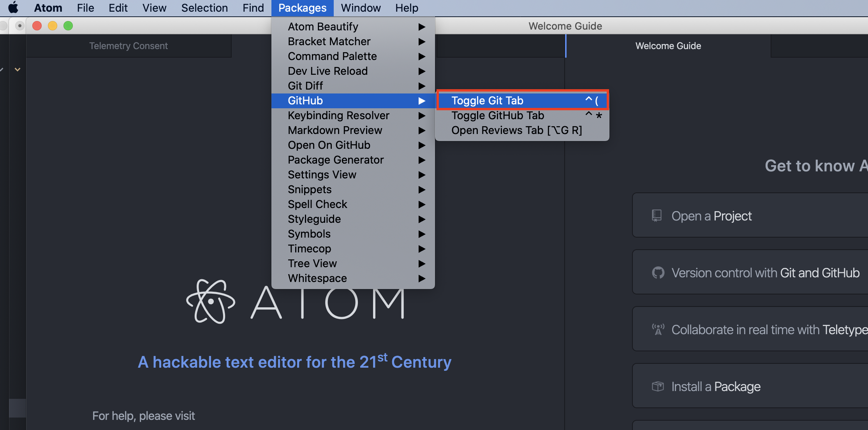This screenshot has width=868, height=430.
Task: Click the Teletype antenna icon in Collaborate card
Action: [x=658, y=329]
